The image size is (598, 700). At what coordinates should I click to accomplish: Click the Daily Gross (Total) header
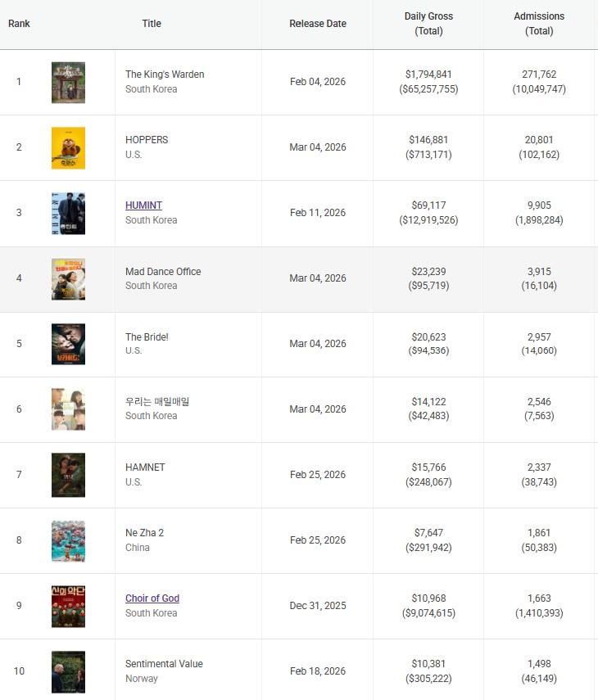(428, 24)
